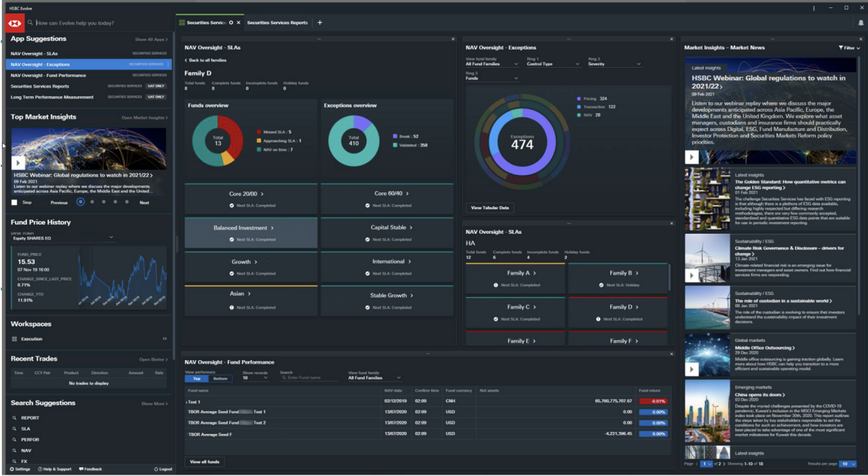
Task: Select the second carousel dot indicator
Action: [x=92, y=202]
